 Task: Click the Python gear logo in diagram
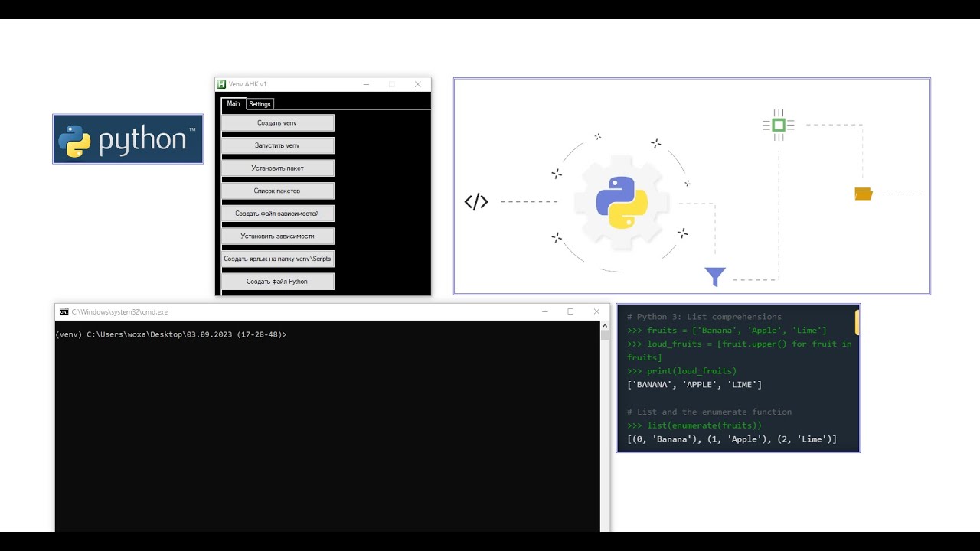click(x=622, y=203)
